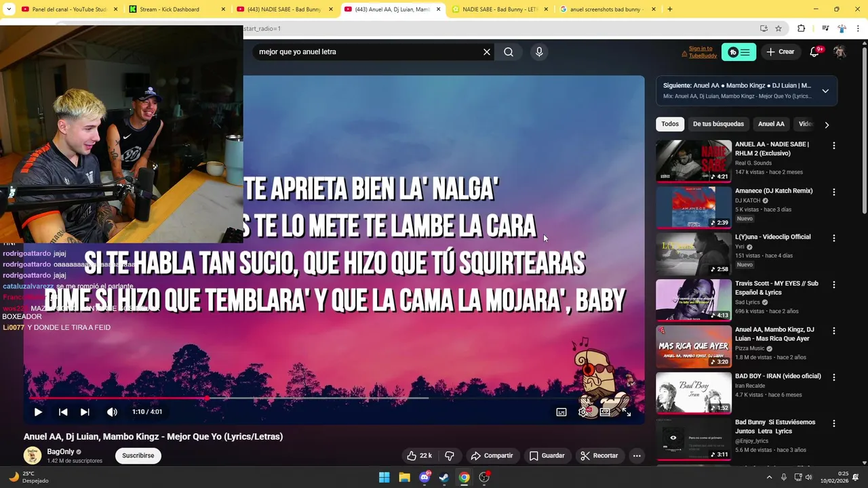The image size is (868, 488).
Task: Open the player settings gear
Action: (583, 412)
